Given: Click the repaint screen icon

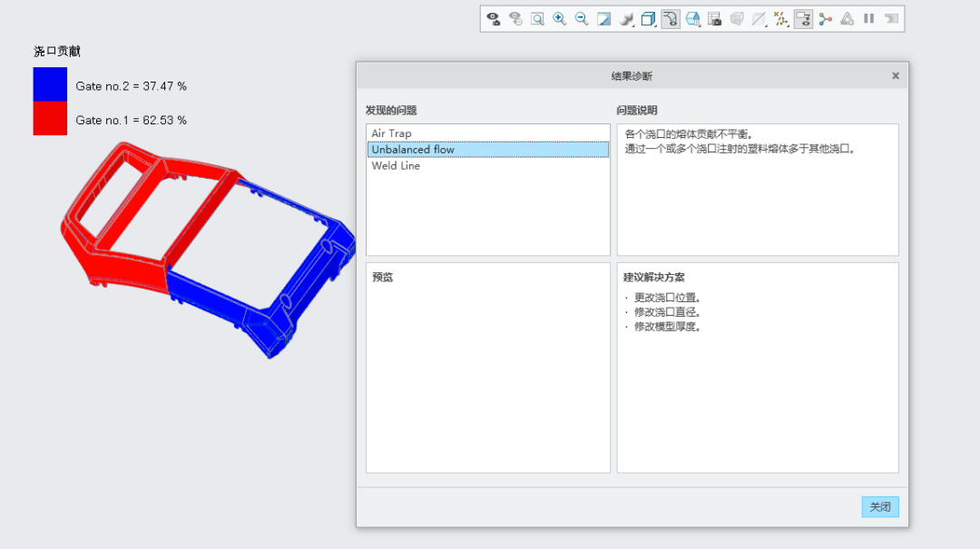Looking at the screenshot, I should pos(603,19).
